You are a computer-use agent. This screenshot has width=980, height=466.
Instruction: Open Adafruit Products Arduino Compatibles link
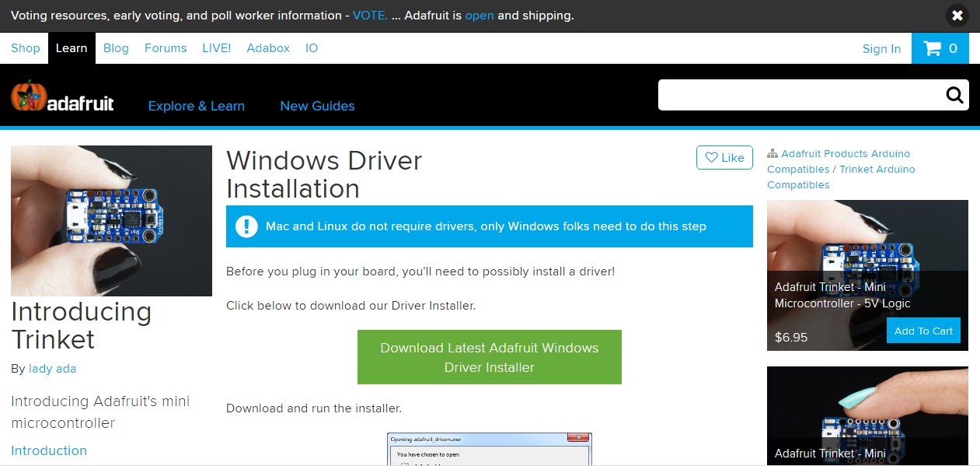coord(839,161)
